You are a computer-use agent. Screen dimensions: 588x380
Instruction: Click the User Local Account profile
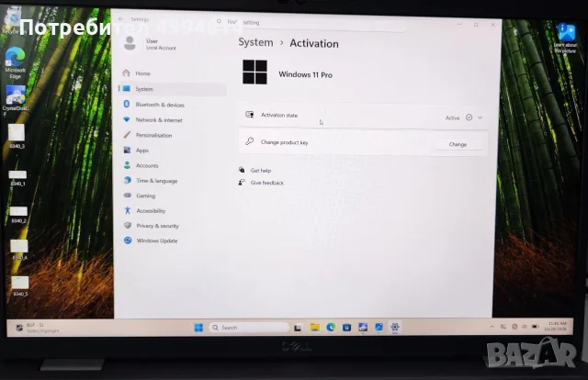click(x=150, y=44)
